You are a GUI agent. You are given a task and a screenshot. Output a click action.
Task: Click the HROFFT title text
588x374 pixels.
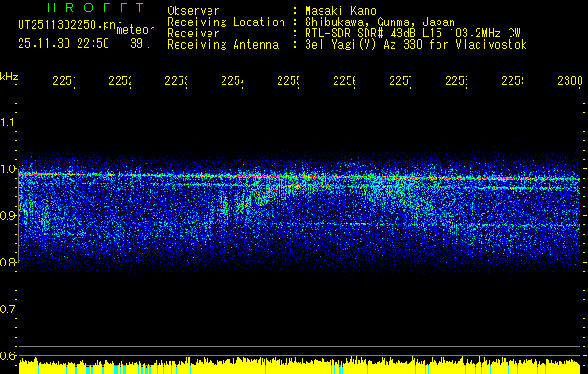pyautogui.click(x=96, y=7)
